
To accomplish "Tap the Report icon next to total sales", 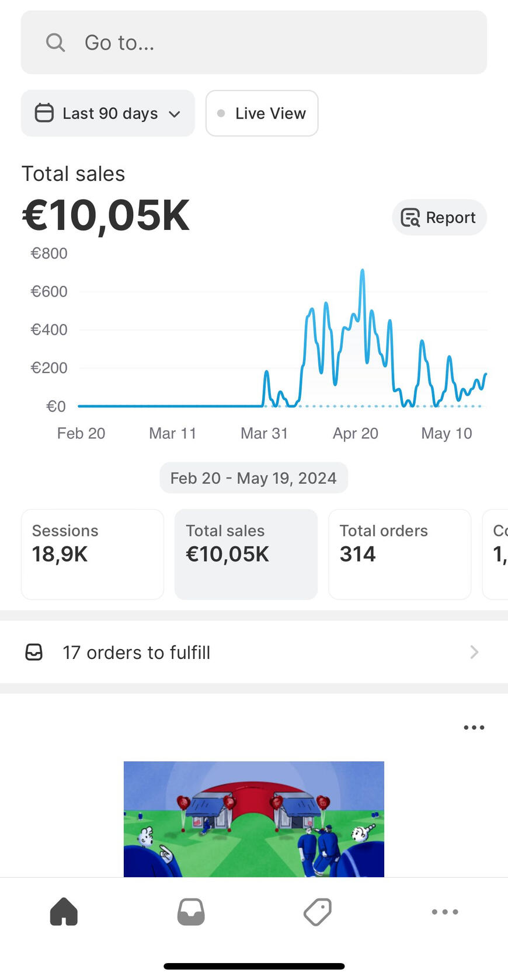I will pos(410,218).
